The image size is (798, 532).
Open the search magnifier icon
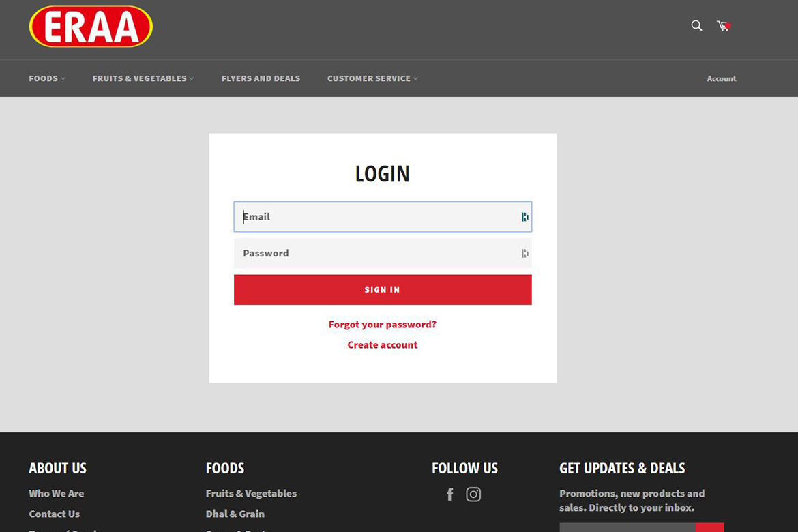pyautogui.click(x=696, y=25)
